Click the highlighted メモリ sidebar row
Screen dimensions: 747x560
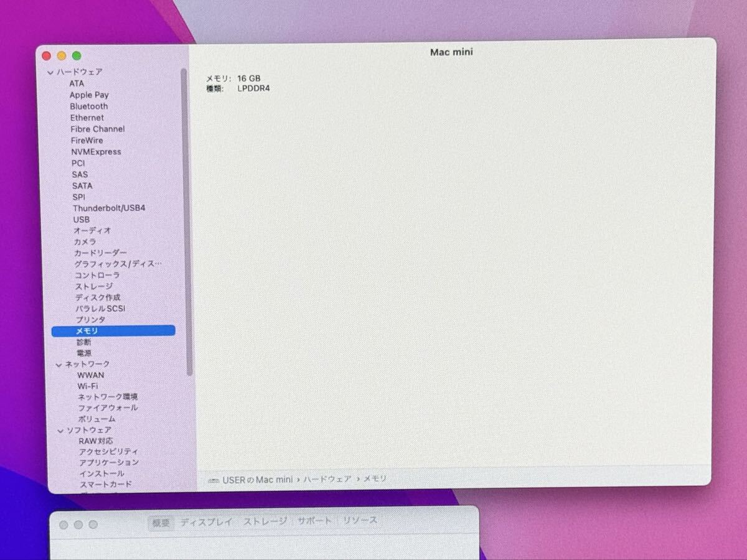[113, 331]
